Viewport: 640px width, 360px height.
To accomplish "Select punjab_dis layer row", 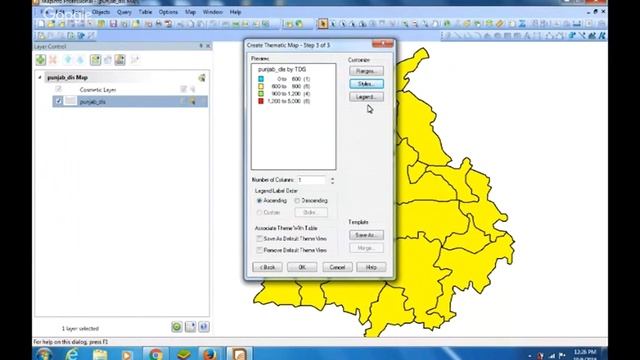I will pos(130,101).
